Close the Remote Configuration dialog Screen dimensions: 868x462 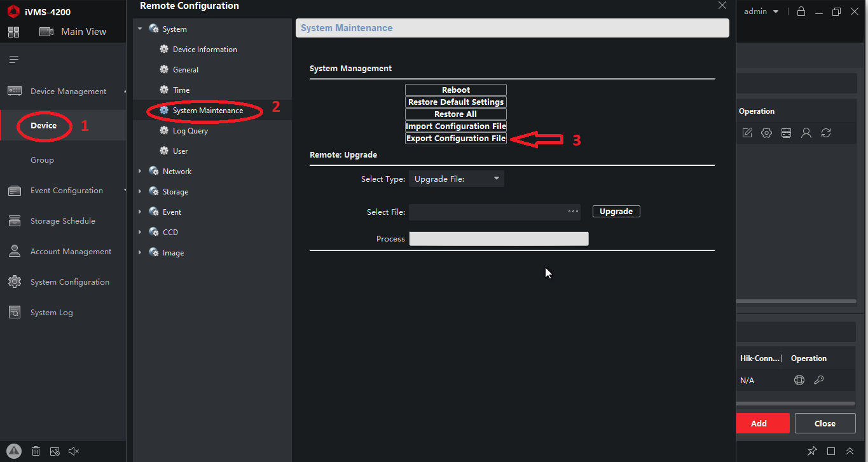click(722, 5)
